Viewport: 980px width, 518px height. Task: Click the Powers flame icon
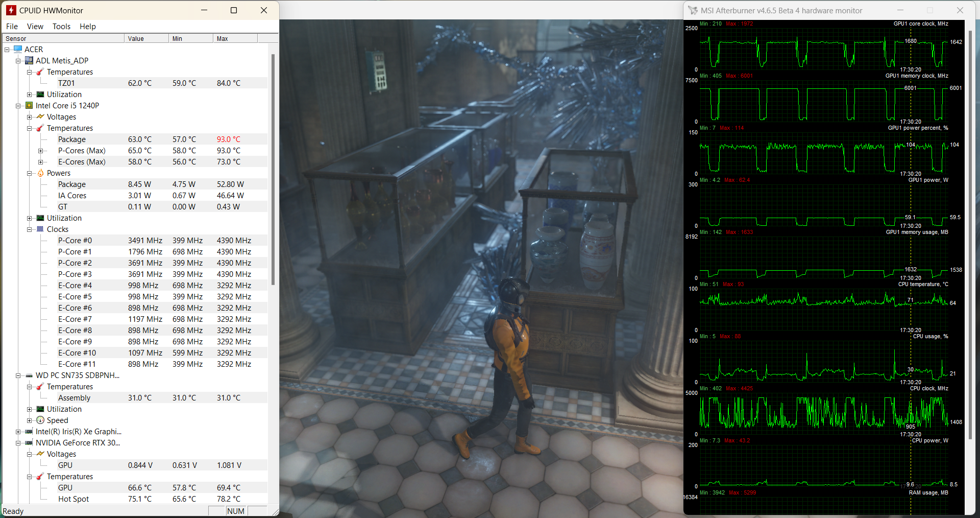click(40, 173)
